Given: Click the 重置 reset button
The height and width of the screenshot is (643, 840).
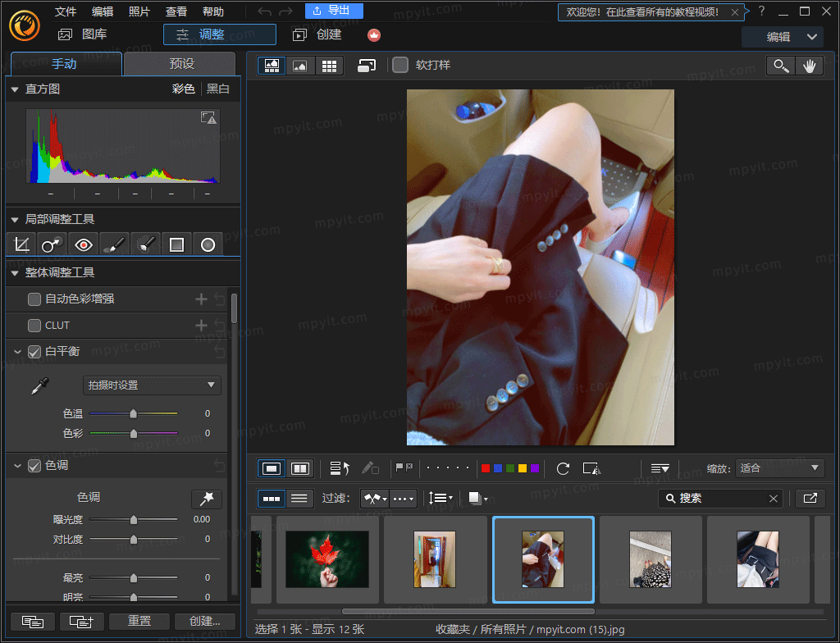Looking at the screenshot, I should pos(139,622).
